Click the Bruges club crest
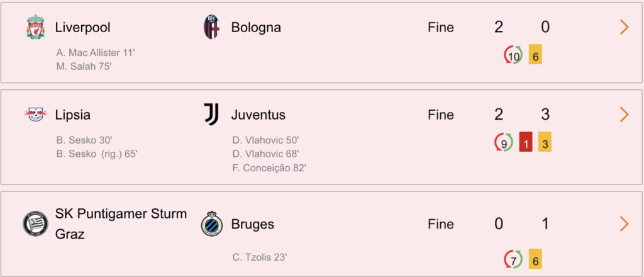The height and width of the screenshot is (277, 644). [x=212, y=223]
